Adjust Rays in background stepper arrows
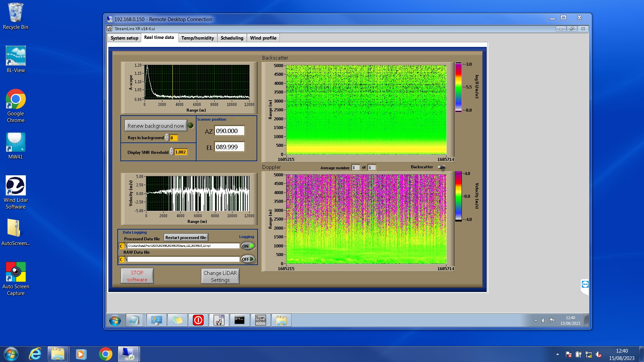The image size is (644, 362). [167, 138]
